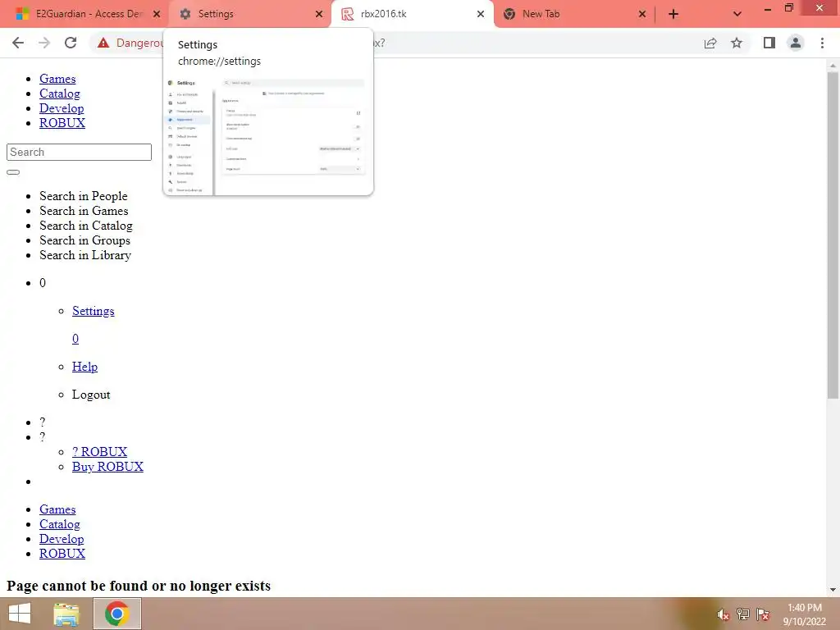Open the Settings page link
This screenshot has width=840, height=630.
[94, 311]
